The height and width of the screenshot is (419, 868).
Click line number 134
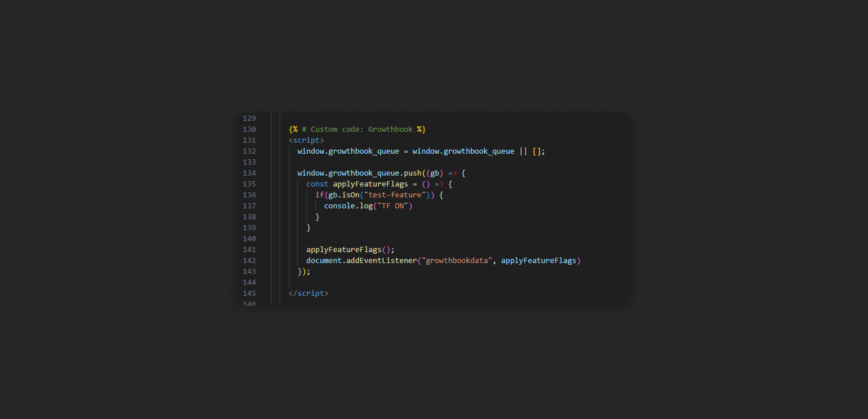click(249, 173)
